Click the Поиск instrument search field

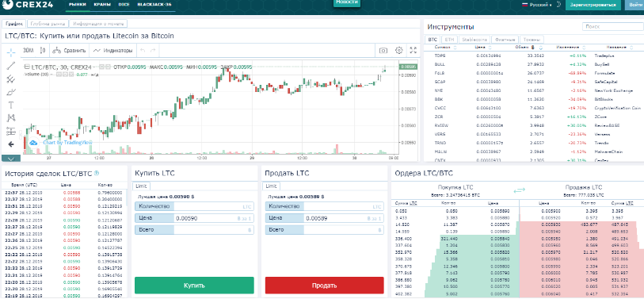[613, 27]
